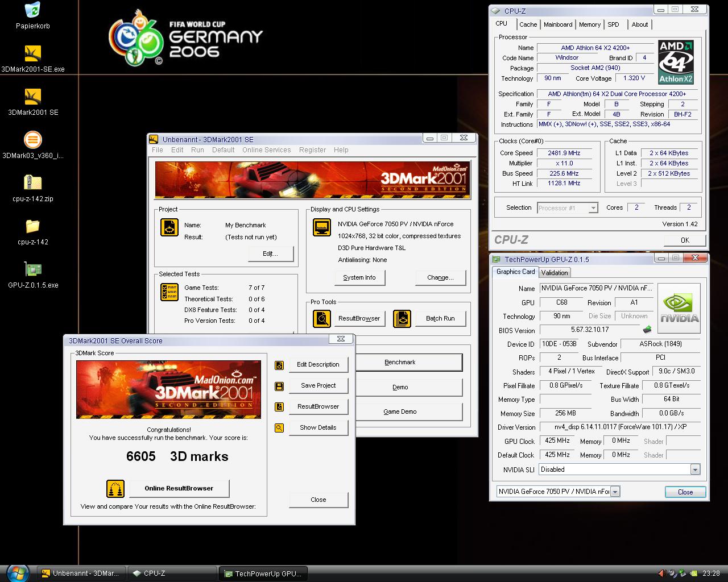This screenshot has height=582, width=728.
Task: Click the Change... button in display settings
Action: click(441, 277)
